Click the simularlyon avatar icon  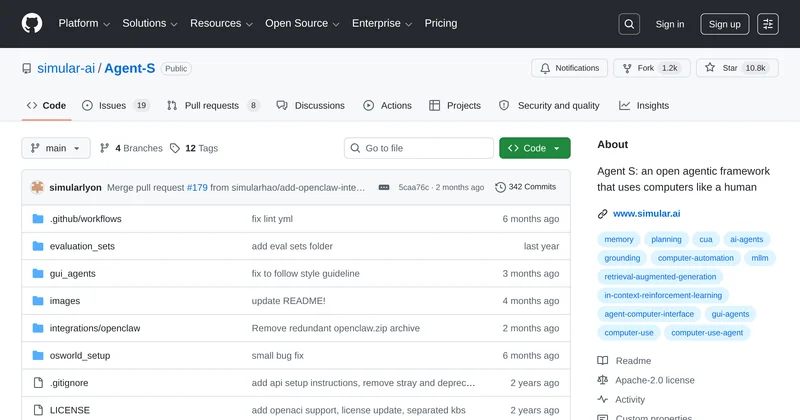38,187
